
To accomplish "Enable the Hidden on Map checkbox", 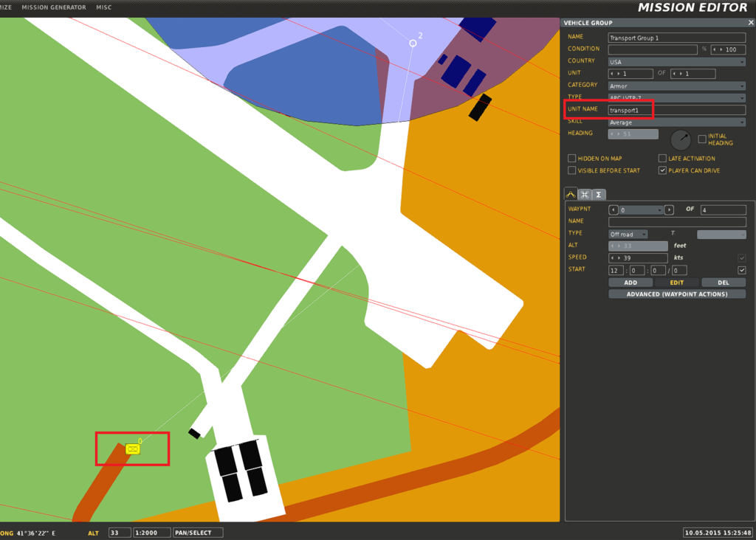I will pos(572,159).
